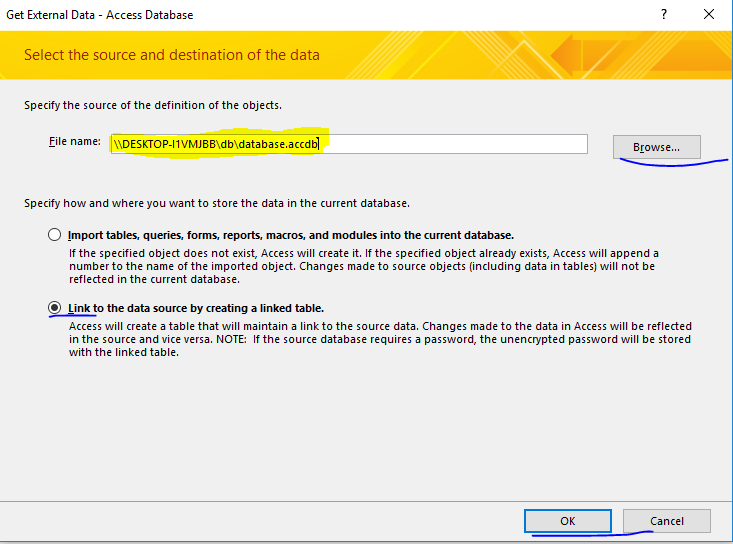733x544 pixels.
Task: Confirm the dialog with OK
Action: [x=568, y=521]
